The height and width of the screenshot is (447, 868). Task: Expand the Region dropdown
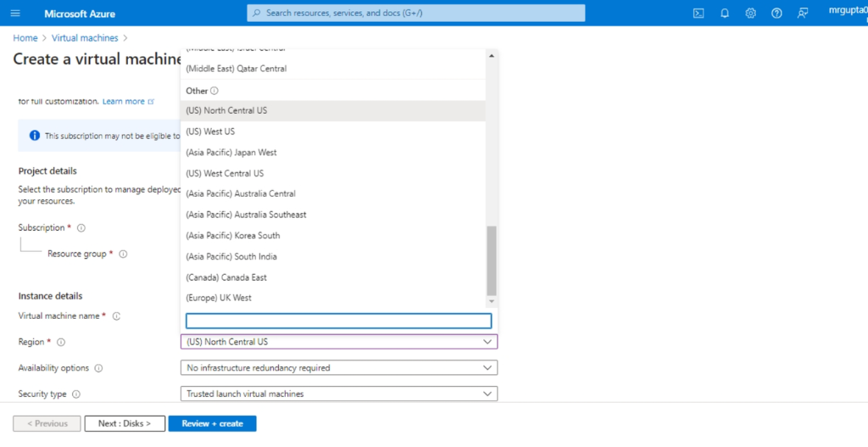coord(339,342)
